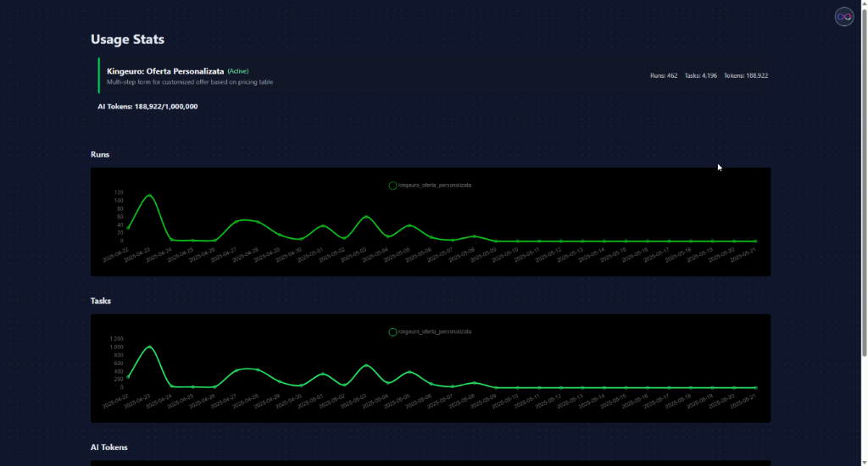Viewport: 868px width, 466px height.
Task: Click the workflow description about multi-step form
Action: click(x=190, y=82)
